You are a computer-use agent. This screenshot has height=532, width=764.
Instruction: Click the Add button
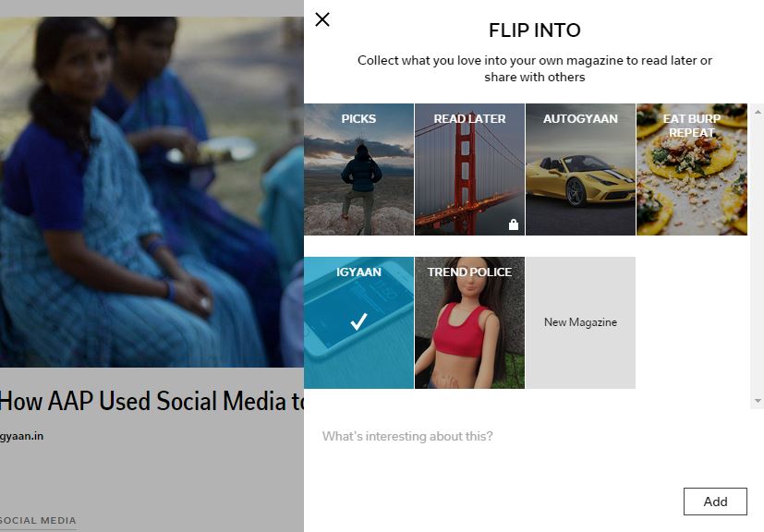click(715, 502)
